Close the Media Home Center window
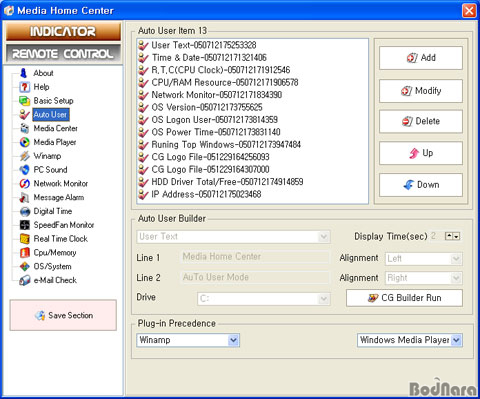This screenshot has height=399, width=480. coord(469,10)
